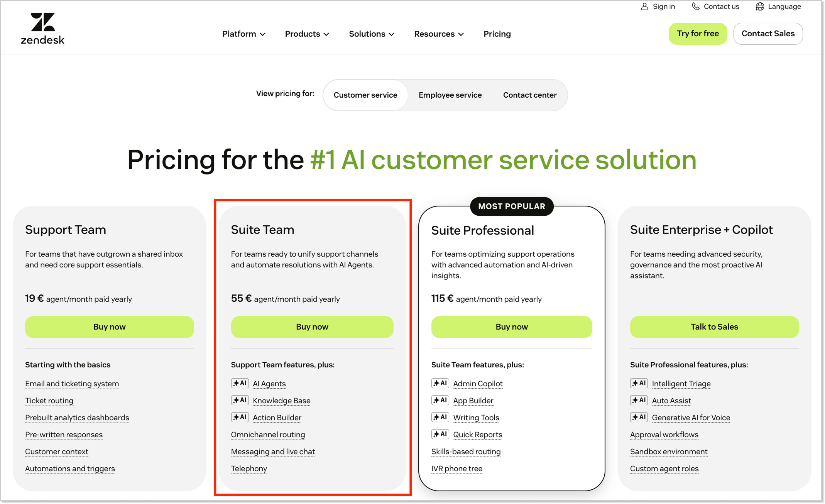Viewport: 825px width, 504px height.
Task: Click the Try for free button
Action: [x=698, y=34]
